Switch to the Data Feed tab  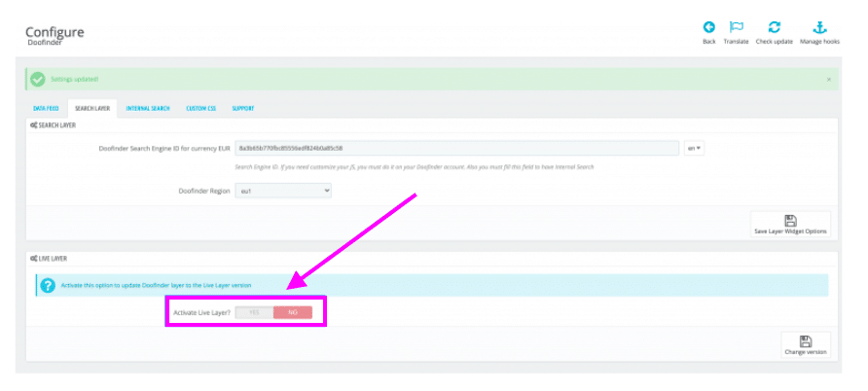tap(46, 108)
